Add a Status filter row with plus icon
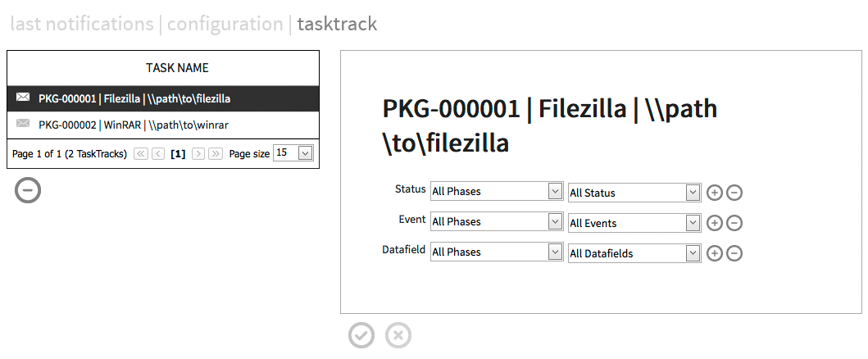This screenshot has height=359, width=868. (x=715, y=193)
